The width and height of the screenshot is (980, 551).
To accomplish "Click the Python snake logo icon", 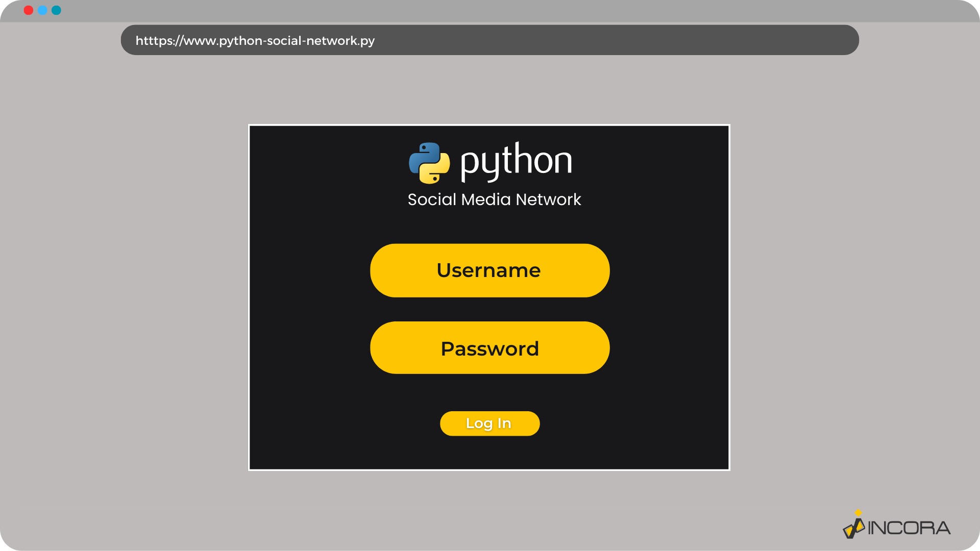I will (x=429, y=163).
